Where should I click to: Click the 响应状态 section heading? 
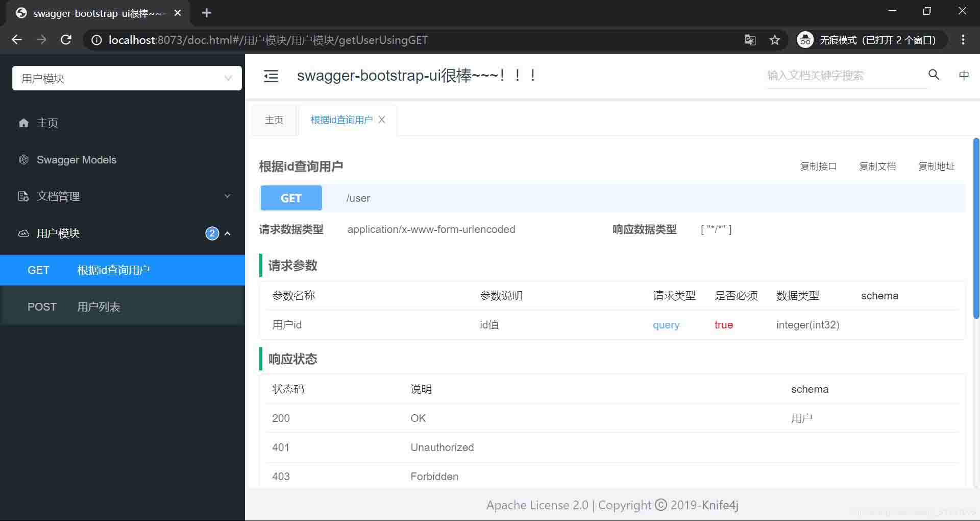pyautogui.click(x=293, y=359)
